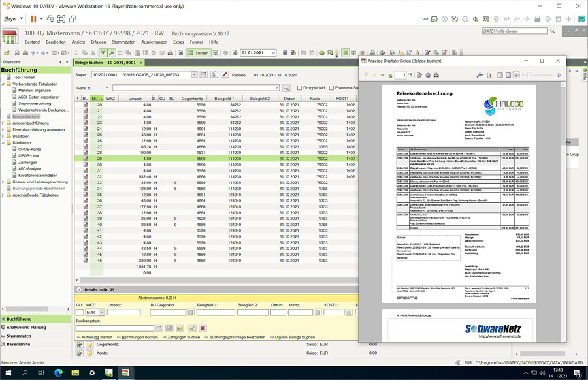
Task: Click the Suchen search toolbar button
Action: coord(198,53)
